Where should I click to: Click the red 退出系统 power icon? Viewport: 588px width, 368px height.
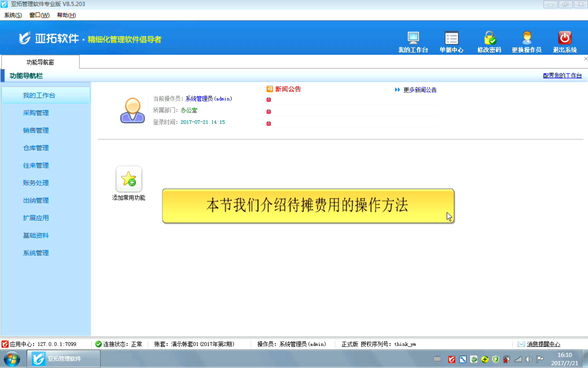click(x=565, y=38)
